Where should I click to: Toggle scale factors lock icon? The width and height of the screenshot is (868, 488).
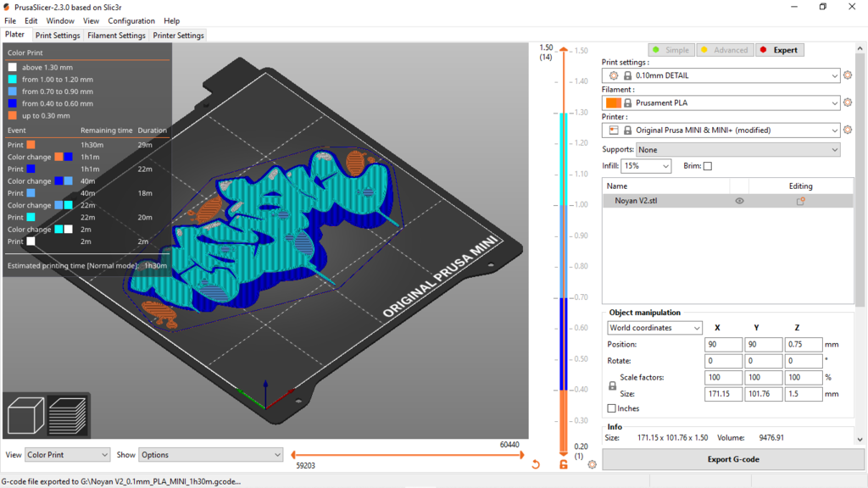[x=613, y=385]
